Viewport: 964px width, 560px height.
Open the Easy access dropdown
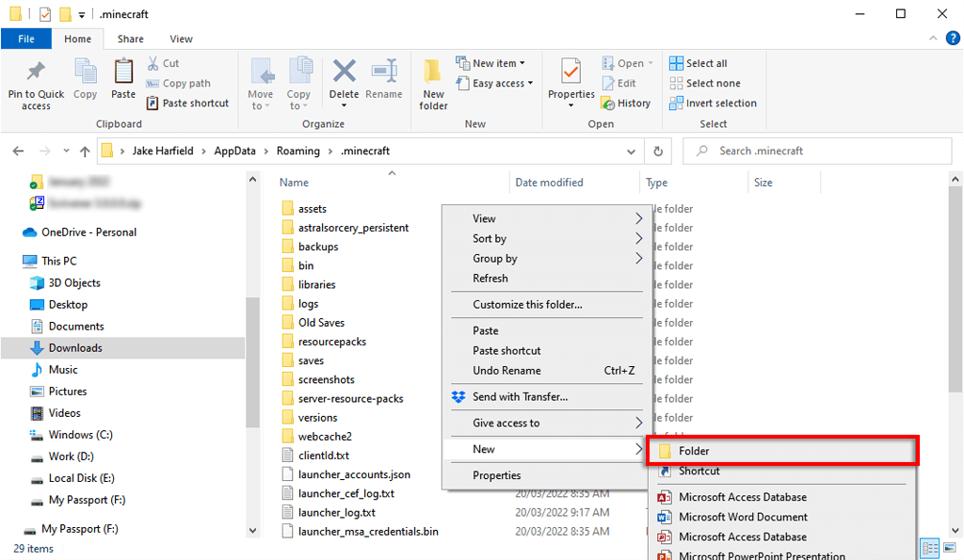tap(496, 83)
